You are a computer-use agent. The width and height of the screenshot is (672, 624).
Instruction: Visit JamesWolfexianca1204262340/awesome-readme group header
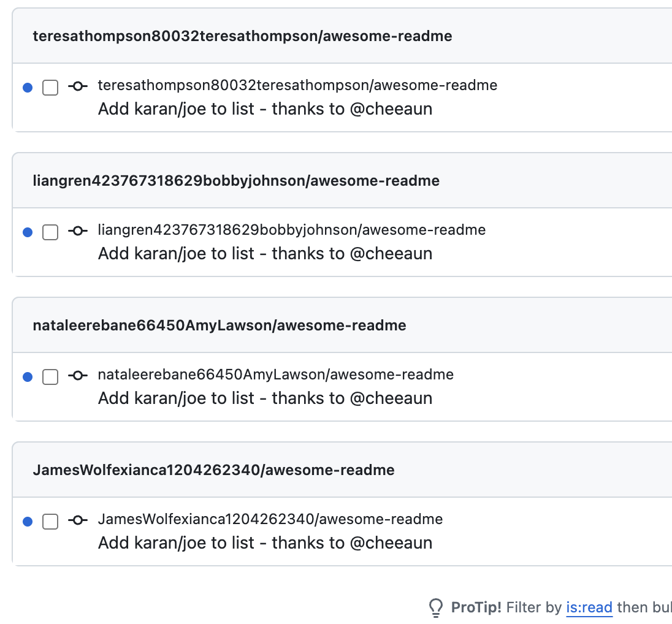click(x=213, y=470)
